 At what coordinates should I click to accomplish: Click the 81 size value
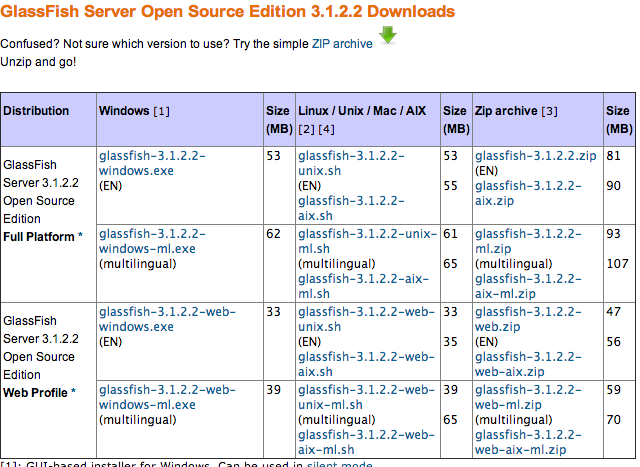pyautogui.click(x=613, y=156)
